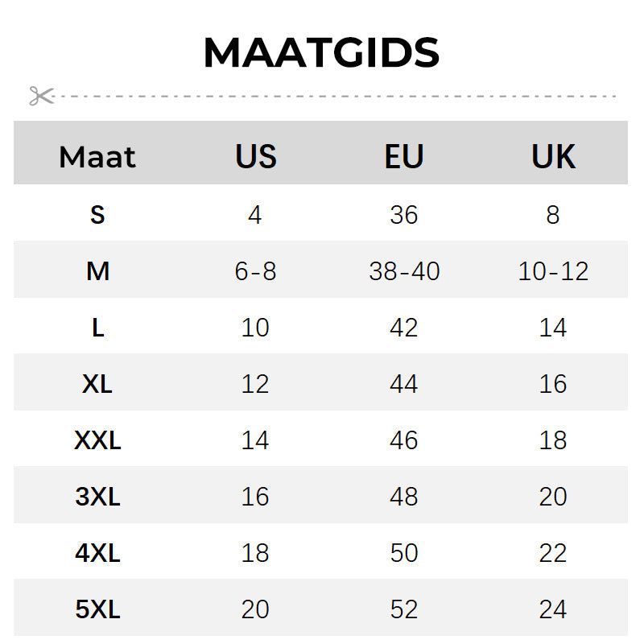Click EU value 52
Viewport: 644px width, 644px height.
pos(404,609)
